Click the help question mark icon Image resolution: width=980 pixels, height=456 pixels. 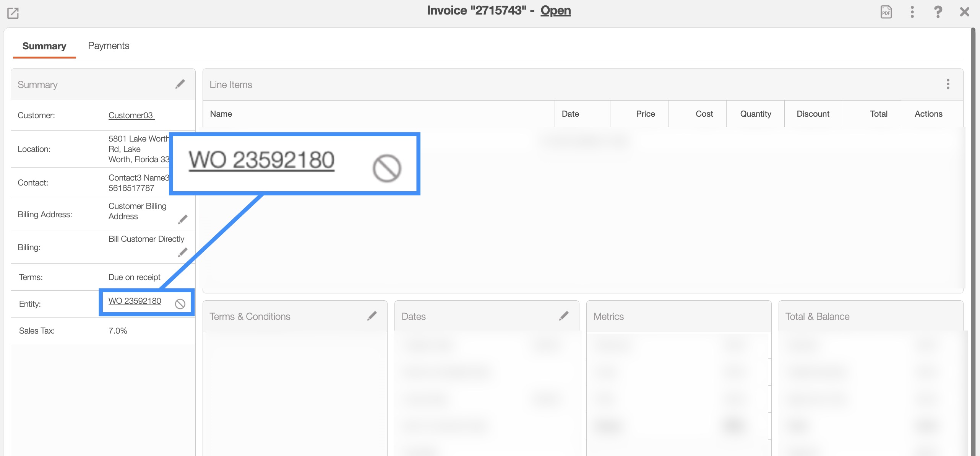tap(938, 12)
